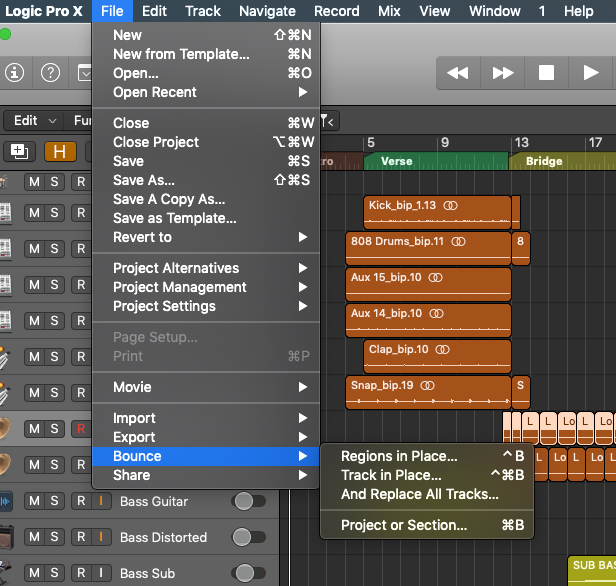This screenshot has height=586, width=616.
Task: Click loop icon on Aux 14_bip.10 region
Action: click(x=436, y=314)
